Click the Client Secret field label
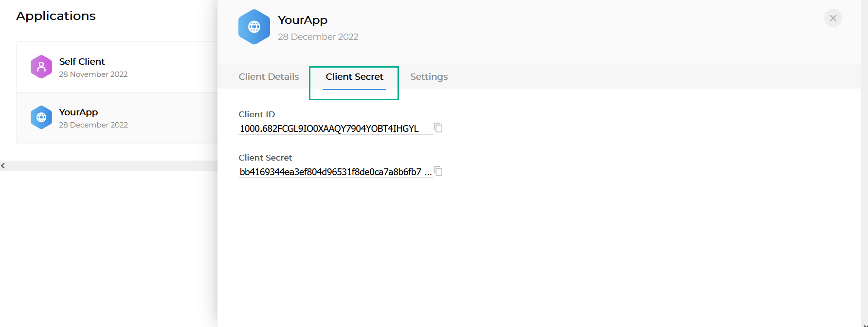Screen dimensions: 868x327 (265, 158)
